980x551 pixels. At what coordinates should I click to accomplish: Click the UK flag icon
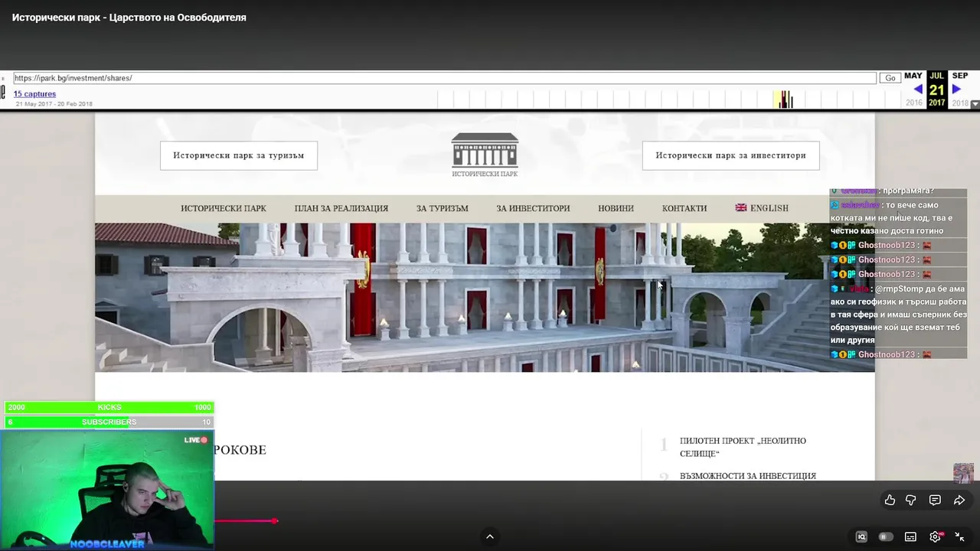741,207
